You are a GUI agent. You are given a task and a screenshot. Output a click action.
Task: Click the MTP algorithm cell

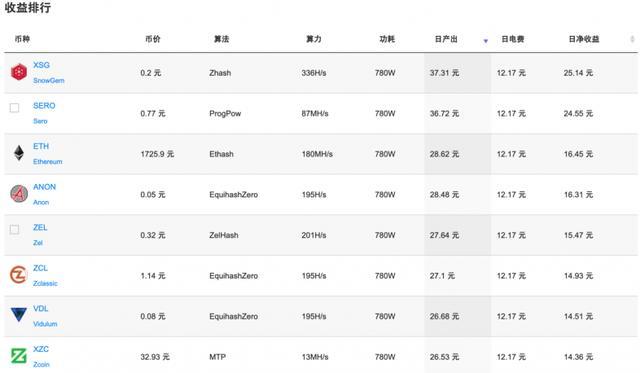coord(218,357)
